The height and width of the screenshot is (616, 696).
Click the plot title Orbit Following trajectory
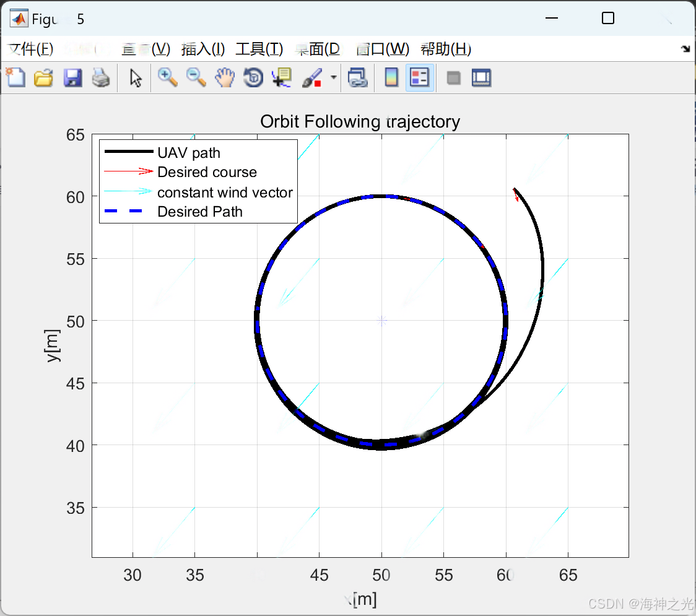pyautogui.click(x=360, y=121)
